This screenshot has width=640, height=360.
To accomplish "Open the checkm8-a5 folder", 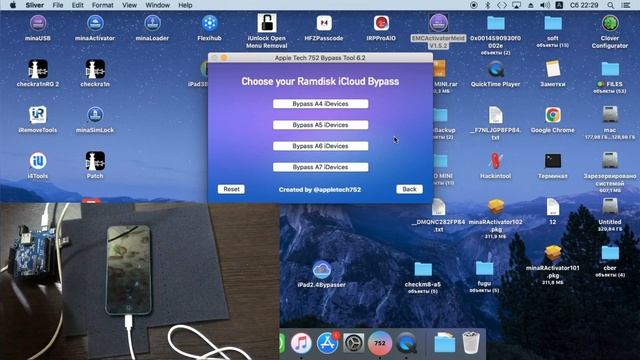I will (423, 269).
